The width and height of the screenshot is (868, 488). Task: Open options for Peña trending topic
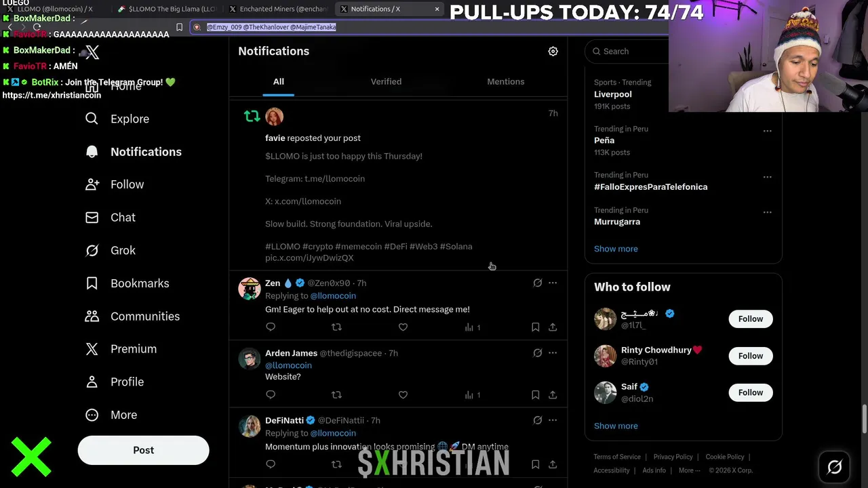click(x=767, y=131)
